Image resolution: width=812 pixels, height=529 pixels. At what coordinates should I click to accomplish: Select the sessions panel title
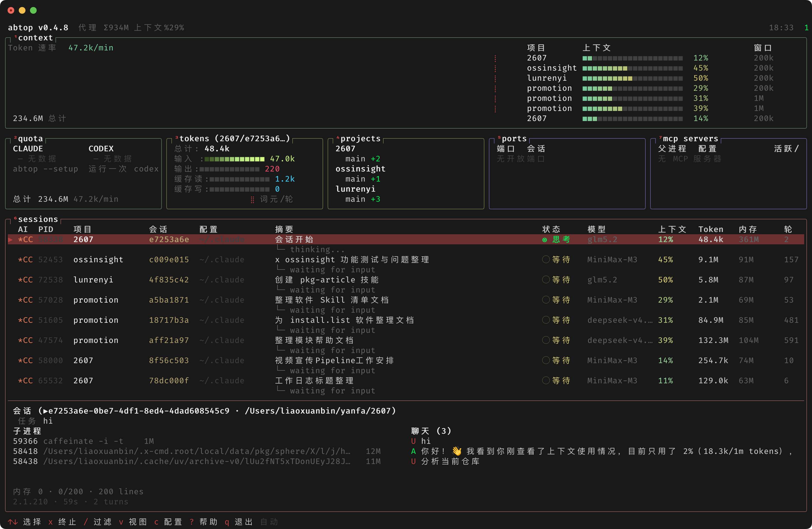click(x=38, y=219)
